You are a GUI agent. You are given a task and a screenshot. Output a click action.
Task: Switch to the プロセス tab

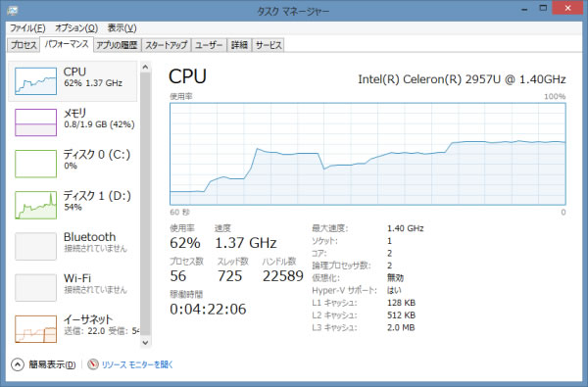pos(24,45)
